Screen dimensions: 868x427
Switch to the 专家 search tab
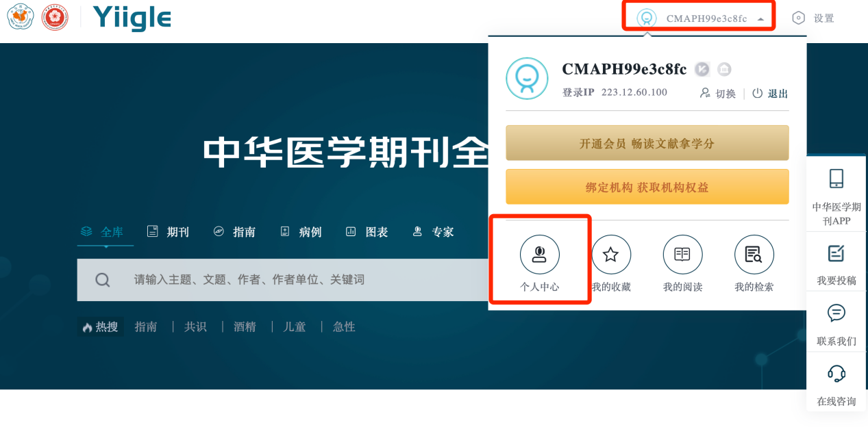click(432, 232)
